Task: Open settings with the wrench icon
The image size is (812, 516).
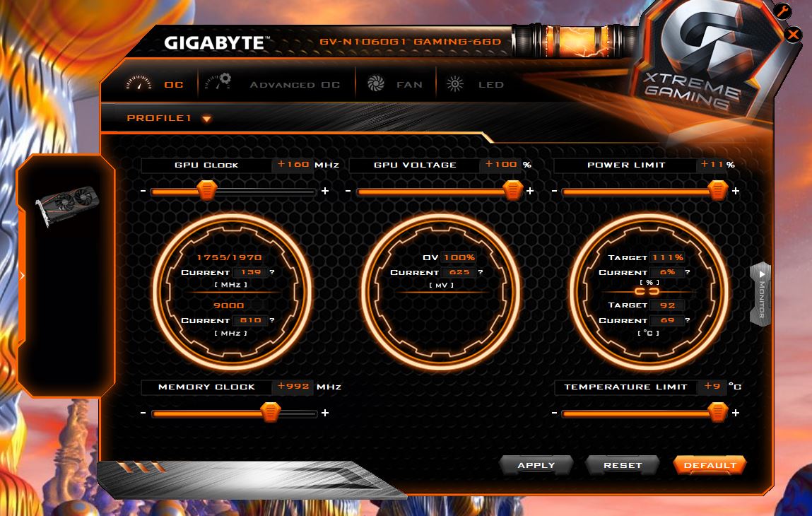Action: [x=782, y=11]
